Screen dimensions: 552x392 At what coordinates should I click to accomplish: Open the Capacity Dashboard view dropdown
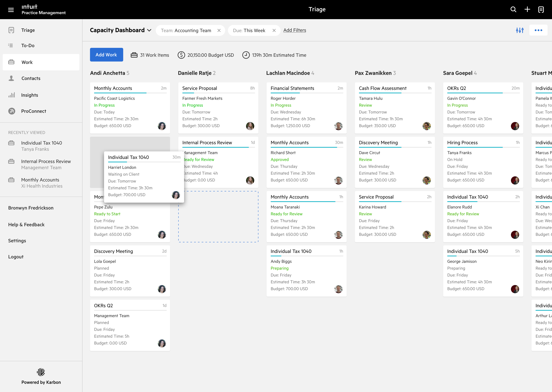149,30
